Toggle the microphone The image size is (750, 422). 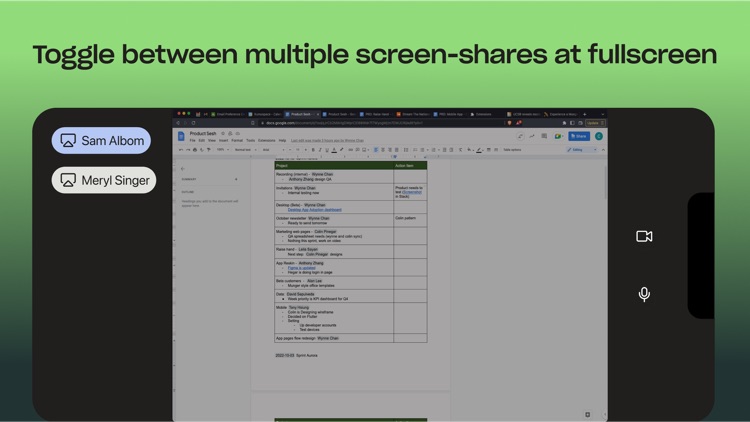pyautogui.click(x=644, y=294)
